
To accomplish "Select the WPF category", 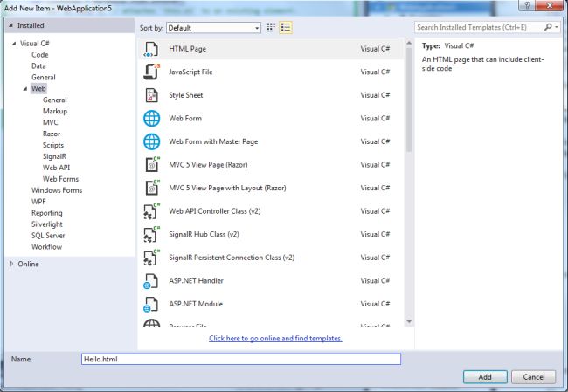I will (38, 202).
